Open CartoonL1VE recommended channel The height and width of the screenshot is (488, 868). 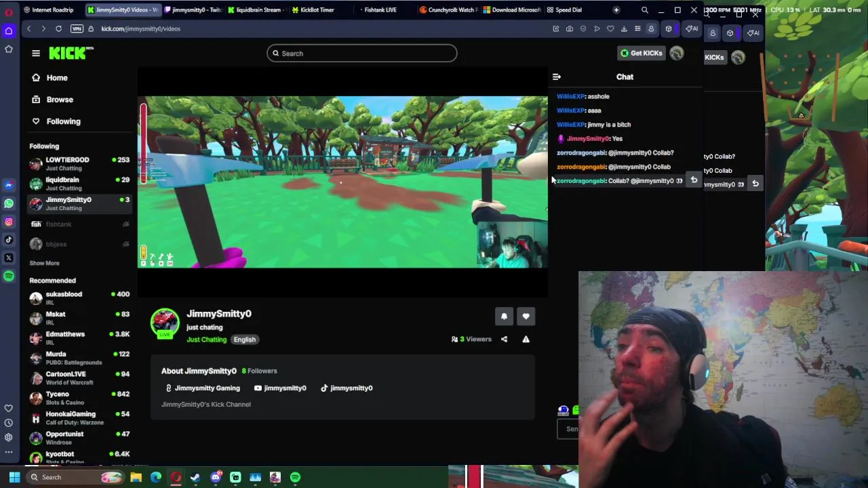(x=79, y=378)
